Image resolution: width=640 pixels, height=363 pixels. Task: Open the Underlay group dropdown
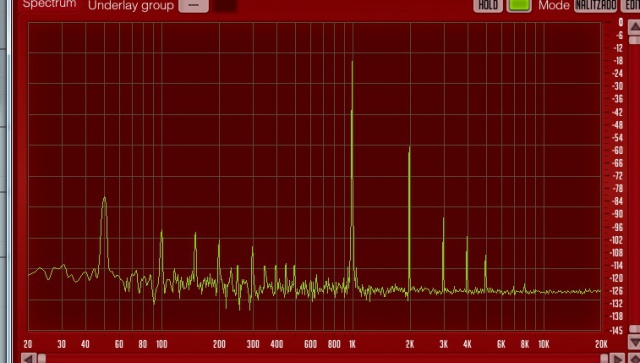193,5
